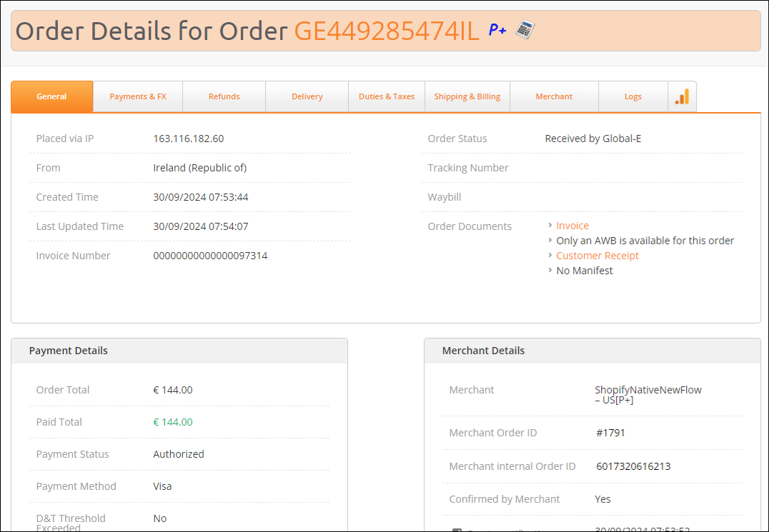Select created time 30/09/2024 07:53:44
Screen dimensions: 769x532
201,197
